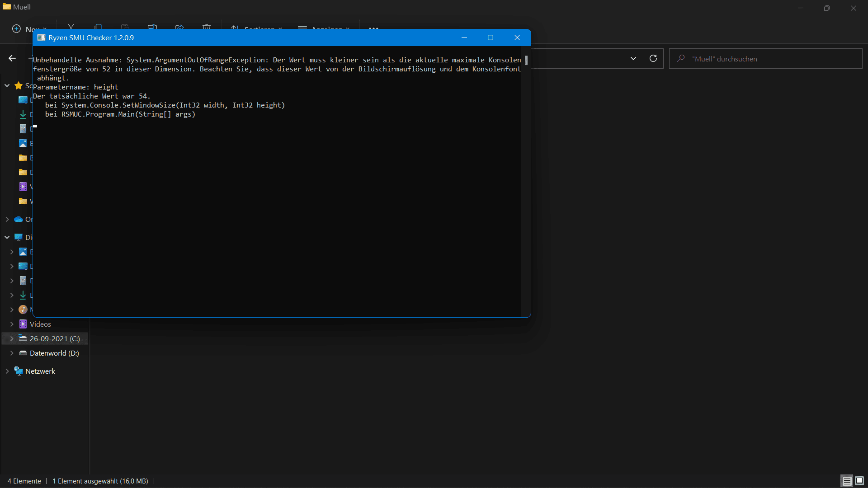868x488 pixels.
Task: Select the Datenworld (D:) drive
Action: [49, 353]
